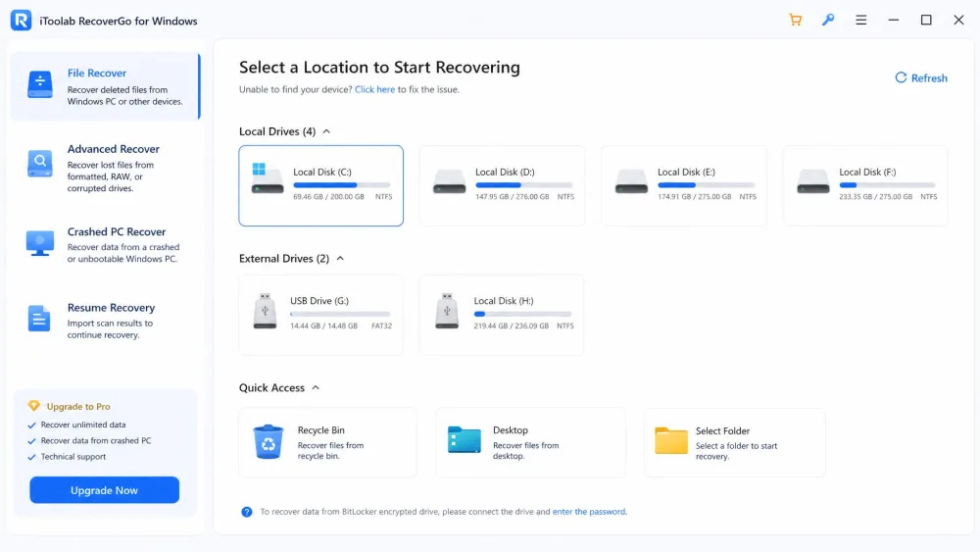The image size is (980, 552).
Task: Click the Resume Recovery document icon
Action: [x=39, y=319]
